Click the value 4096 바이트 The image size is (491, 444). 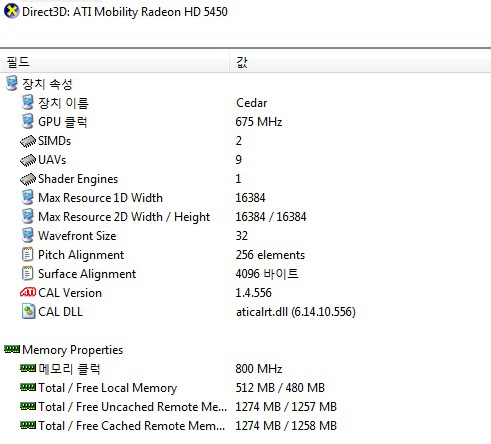point(267,274)
